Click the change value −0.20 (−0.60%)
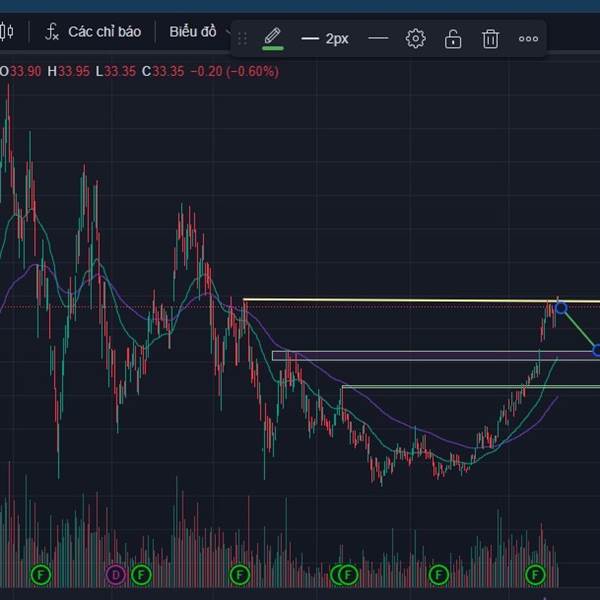 (235, 72)
